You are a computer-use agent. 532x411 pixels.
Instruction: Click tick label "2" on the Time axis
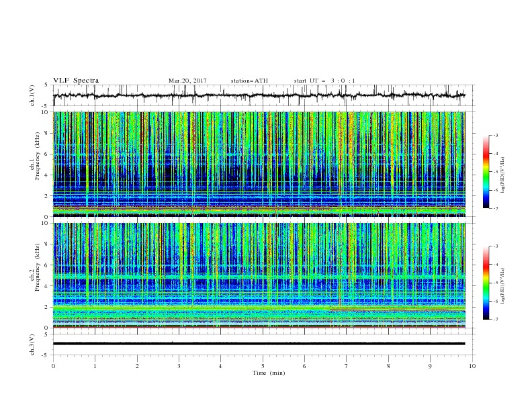137,366
